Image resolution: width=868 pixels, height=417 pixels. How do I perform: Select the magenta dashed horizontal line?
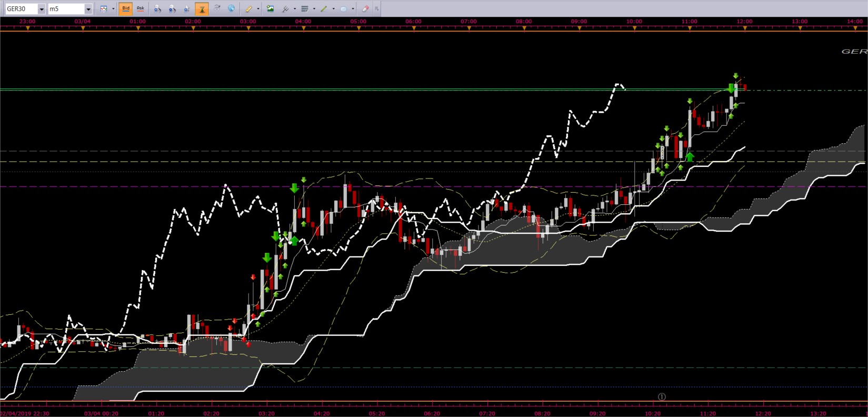(x=434, y=186)
